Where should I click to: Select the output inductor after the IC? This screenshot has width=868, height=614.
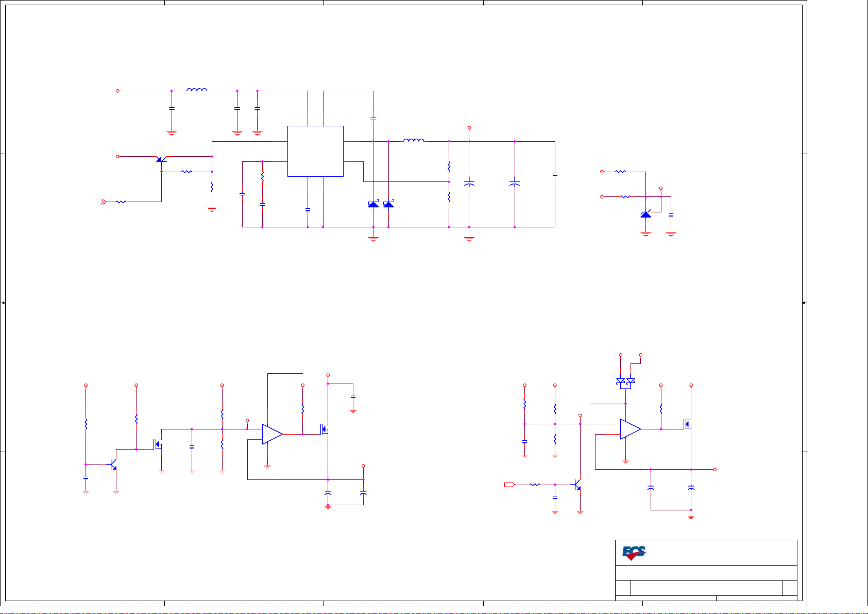point(414,140)
